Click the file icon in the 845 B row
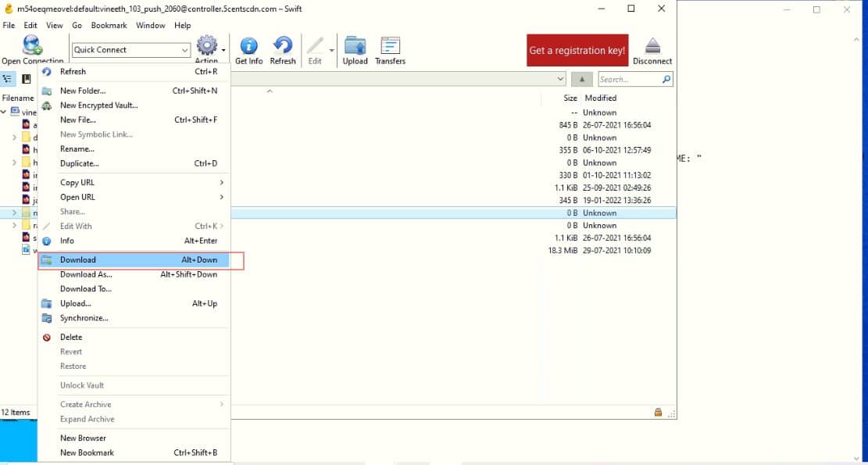The width and height of the screenshot is (868, 465). [x=26, y=124]
